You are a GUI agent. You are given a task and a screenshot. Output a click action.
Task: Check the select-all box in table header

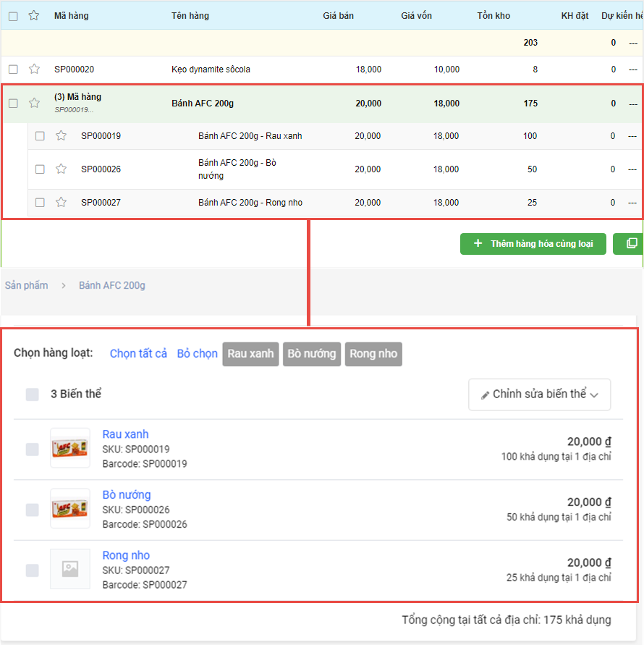click(13, 16)
